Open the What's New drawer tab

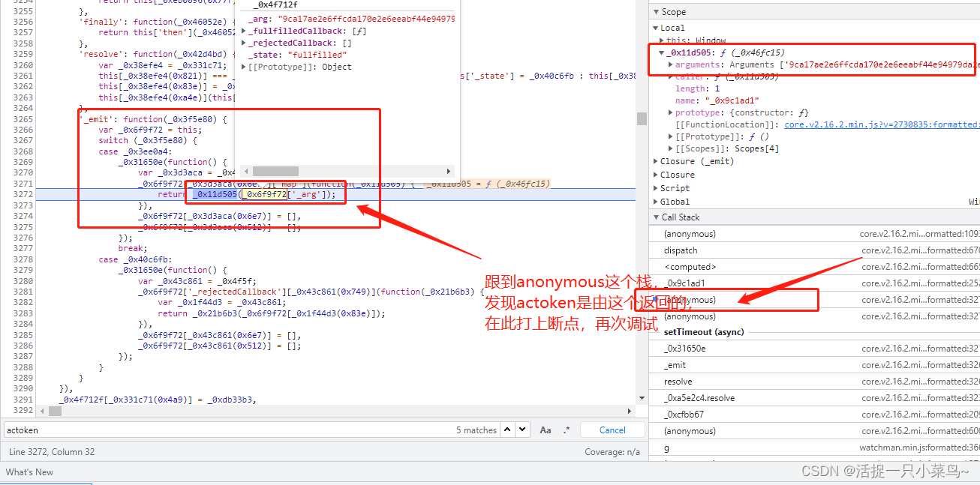pos(30,472)
